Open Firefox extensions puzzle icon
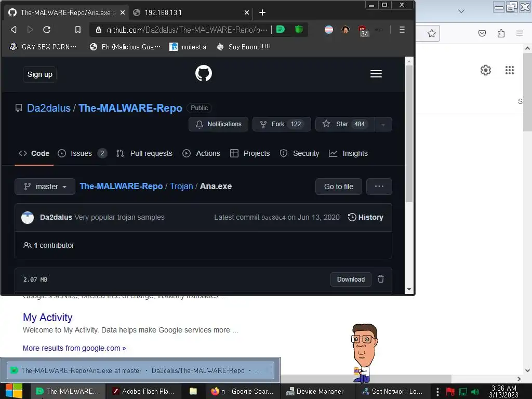532x399 pixels. (x=501, y=33)
